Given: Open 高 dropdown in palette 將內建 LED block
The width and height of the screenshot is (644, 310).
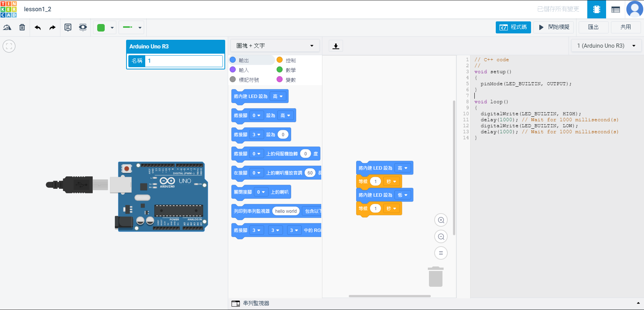Looking at the screenshot, I should pyautogui.click(x=278, y=96).
